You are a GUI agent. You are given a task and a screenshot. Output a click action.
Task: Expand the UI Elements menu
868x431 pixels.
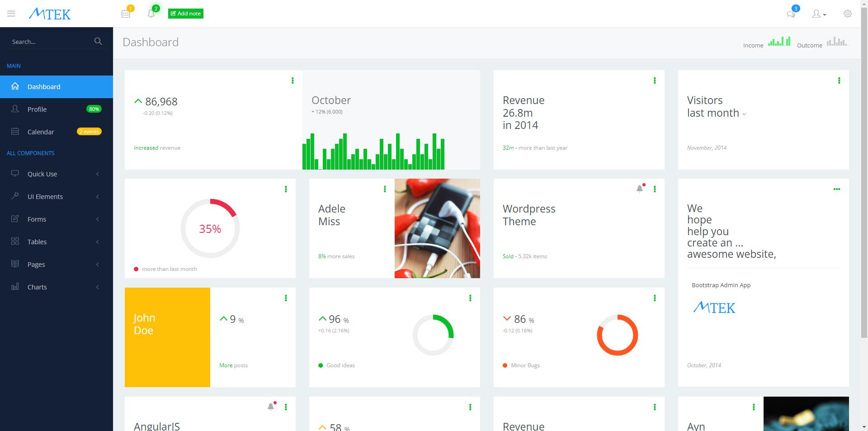[57, 197]
